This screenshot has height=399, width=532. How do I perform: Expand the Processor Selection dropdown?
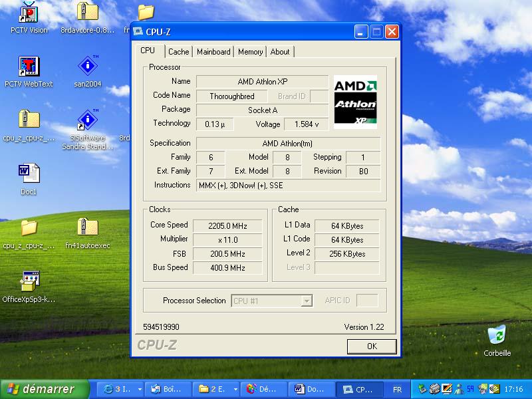pos(307,301)
